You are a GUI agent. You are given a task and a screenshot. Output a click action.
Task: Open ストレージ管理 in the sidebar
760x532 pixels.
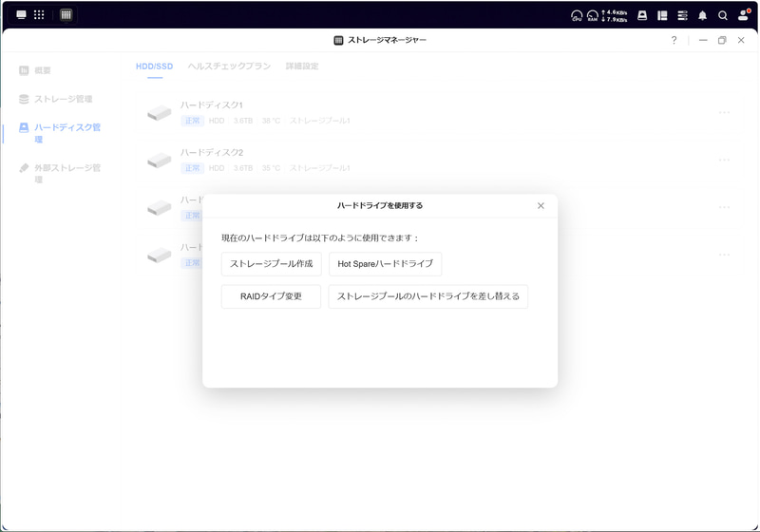pos(55,99)
